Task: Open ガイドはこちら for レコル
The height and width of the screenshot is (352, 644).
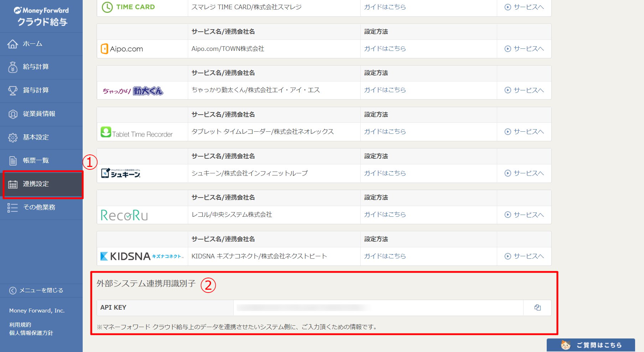Action: pos(385,214)
